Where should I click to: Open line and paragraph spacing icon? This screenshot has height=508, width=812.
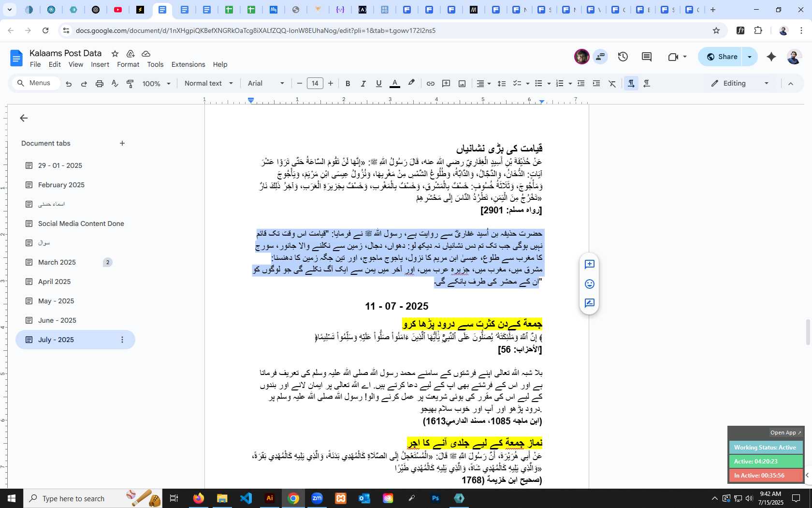[502, 84]
